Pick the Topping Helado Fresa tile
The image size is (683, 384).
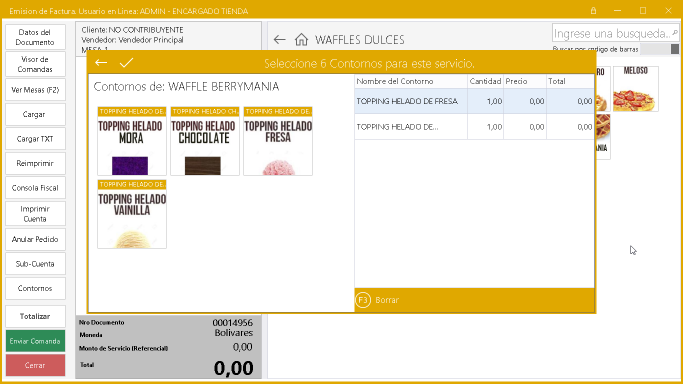278,141
